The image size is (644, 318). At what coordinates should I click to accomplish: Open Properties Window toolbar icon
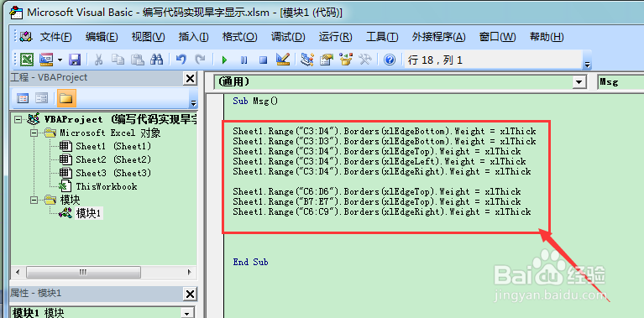[x=327, y=60]
